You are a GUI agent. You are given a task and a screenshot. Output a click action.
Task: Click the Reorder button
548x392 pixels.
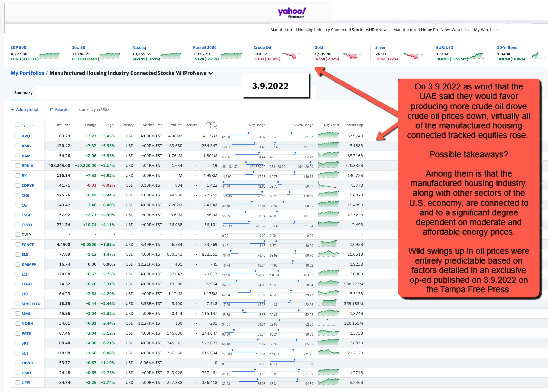click(60, 109)
